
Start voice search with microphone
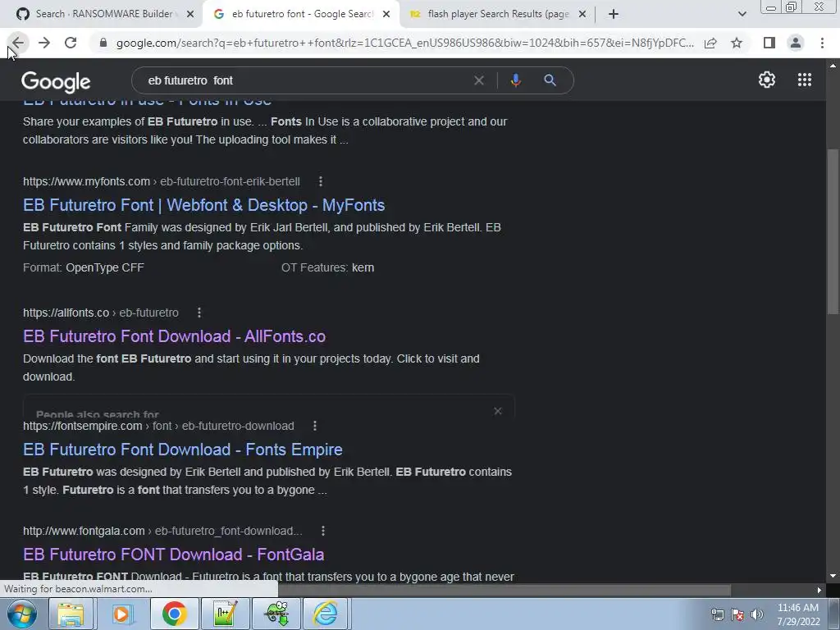click(x=515, y=80)
